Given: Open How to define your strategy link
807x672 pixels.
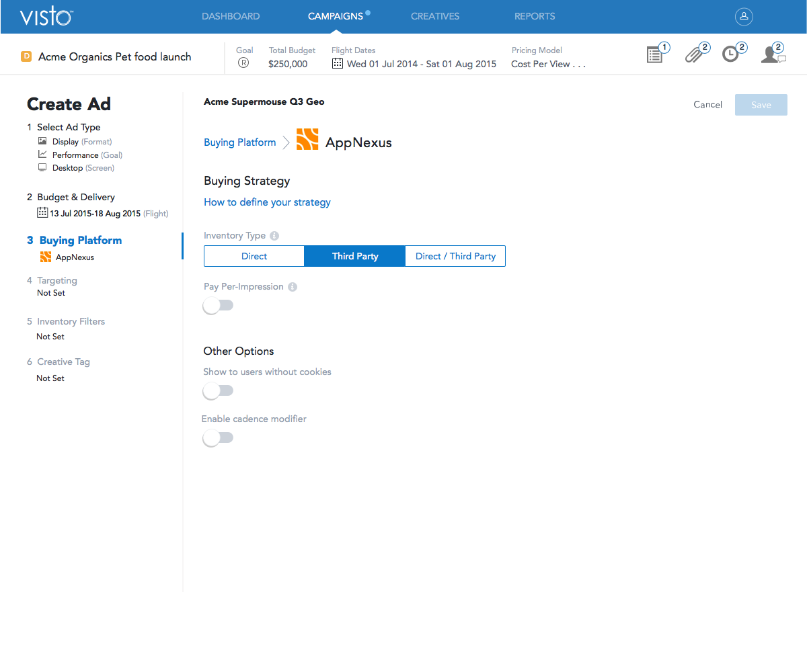Looking at the screenshot, I should 267,202.
